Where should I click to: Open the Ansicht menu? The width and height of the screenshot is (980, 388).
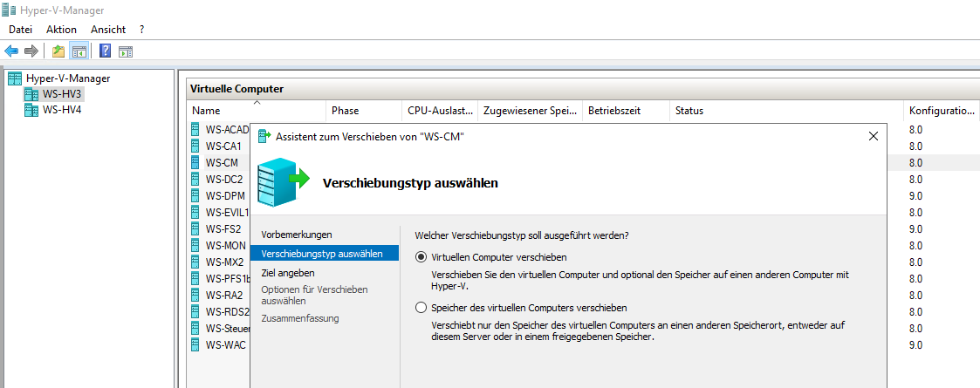(x=108, y=30)
